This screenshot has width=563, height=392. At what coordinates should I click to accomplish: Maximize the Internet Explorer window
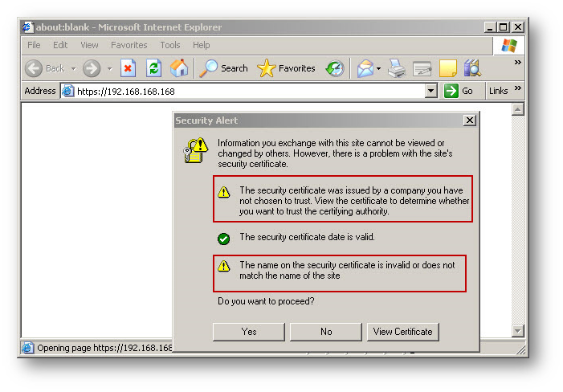click(x=504, y=27)
